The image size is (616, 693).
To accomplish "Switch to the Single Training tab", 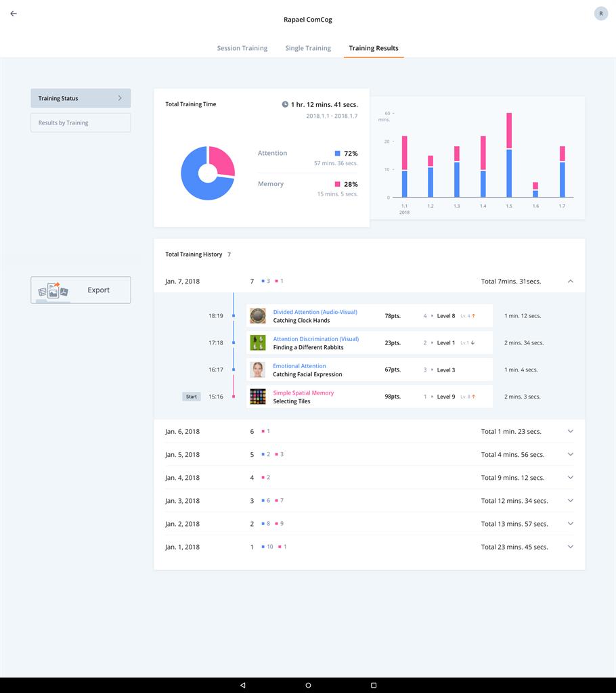I will tap(308, 48).
